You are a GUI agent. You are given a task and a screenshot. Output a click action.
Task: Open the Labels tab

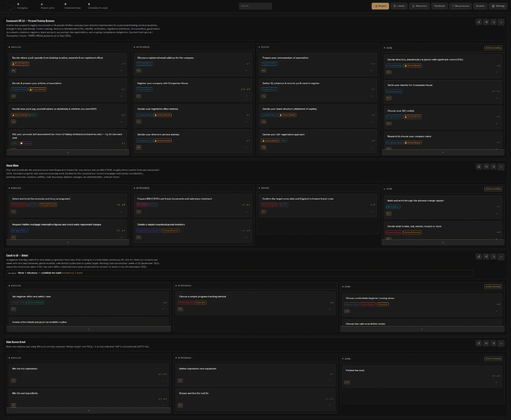click(399, 6)
